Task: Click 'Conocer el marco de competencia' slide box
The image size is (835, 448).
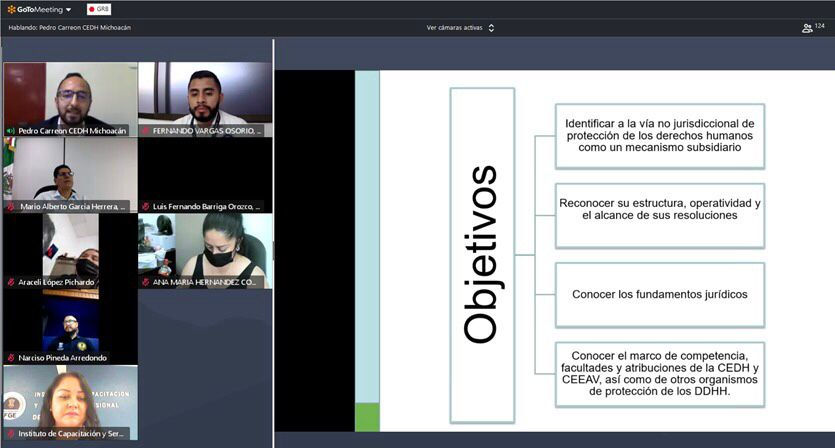Action: (660, 374)
